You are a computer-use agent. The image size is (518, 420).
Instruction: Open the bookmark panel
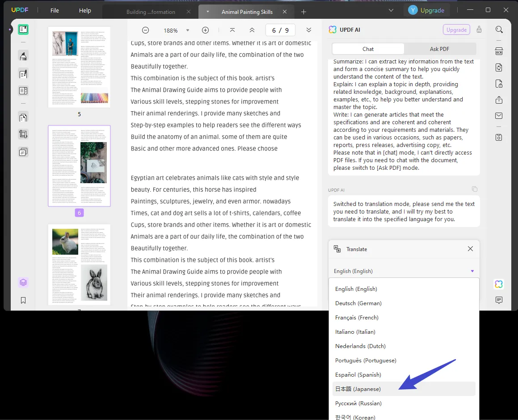coord(23,300)
